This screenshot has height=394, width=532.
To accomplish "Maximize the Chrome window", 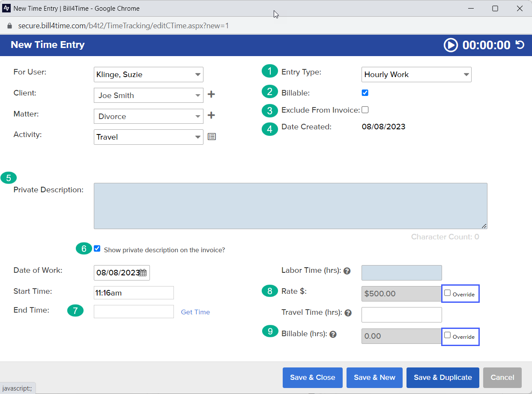I will click(495, 8).
